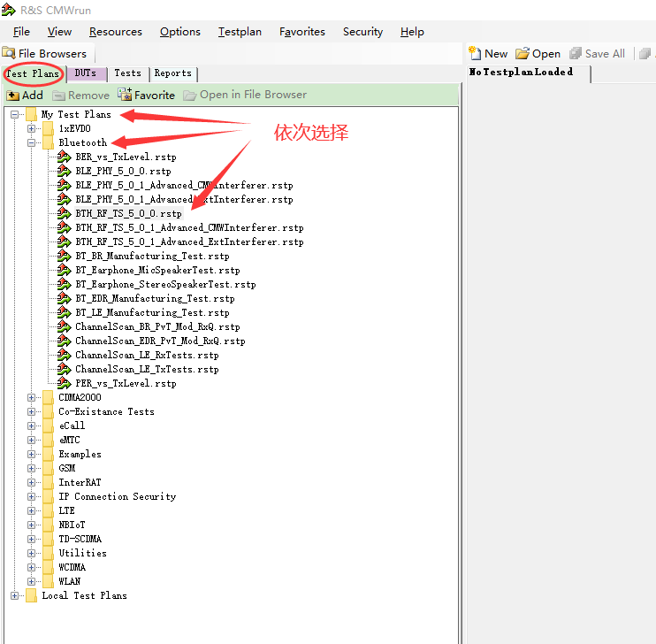Open the View menu
Image resolution: width=656 pixels, height=644 pixels.
tap(59, 32)
